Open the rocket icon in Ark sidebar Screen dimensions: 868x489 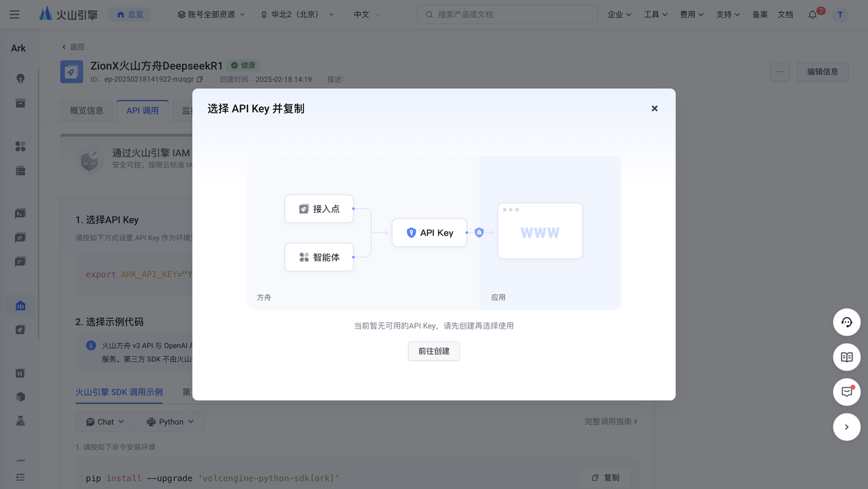coord(20,330)
